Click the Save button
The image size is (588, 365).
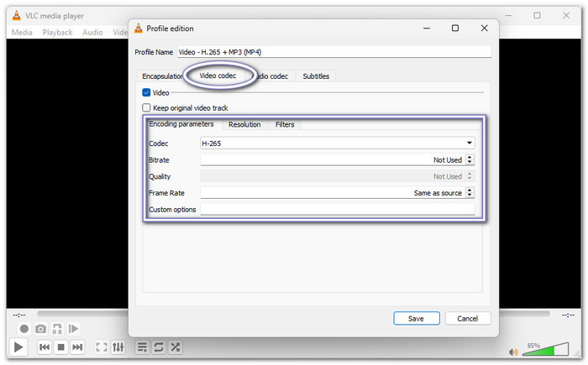[417, 319]
